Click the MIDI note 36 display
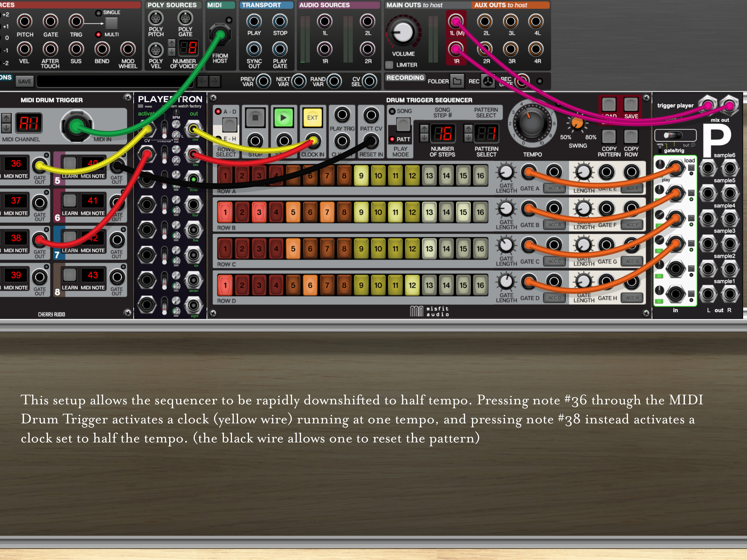Viewport: 747px width, 560px height. 16,164
